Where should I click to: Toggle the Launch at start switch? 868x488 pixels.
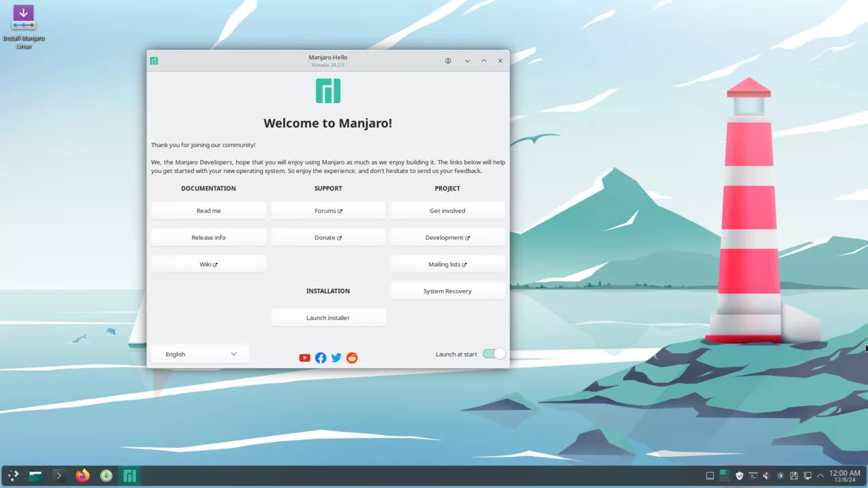(494, 354)
